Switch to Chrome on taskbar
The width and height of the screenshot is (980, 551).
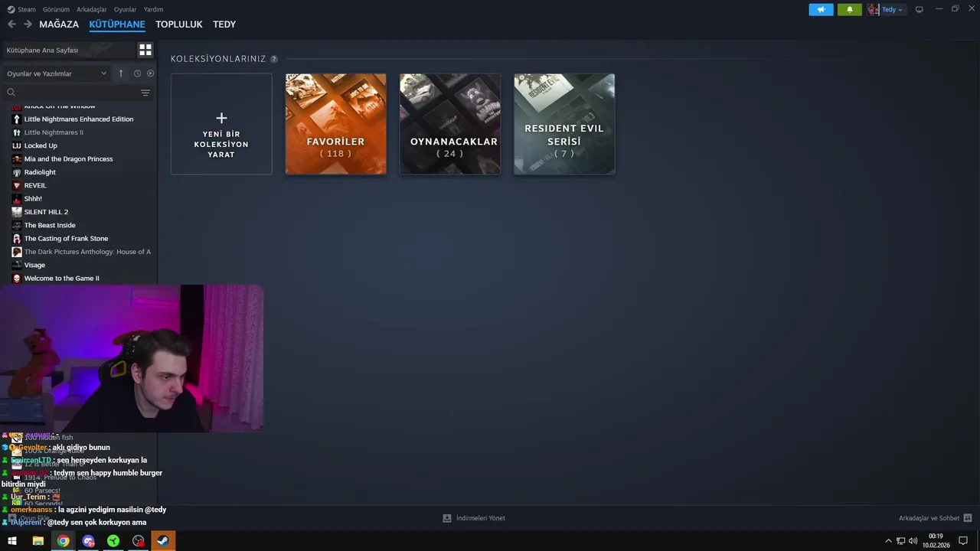pyautogui.click(x=63, y=541)
